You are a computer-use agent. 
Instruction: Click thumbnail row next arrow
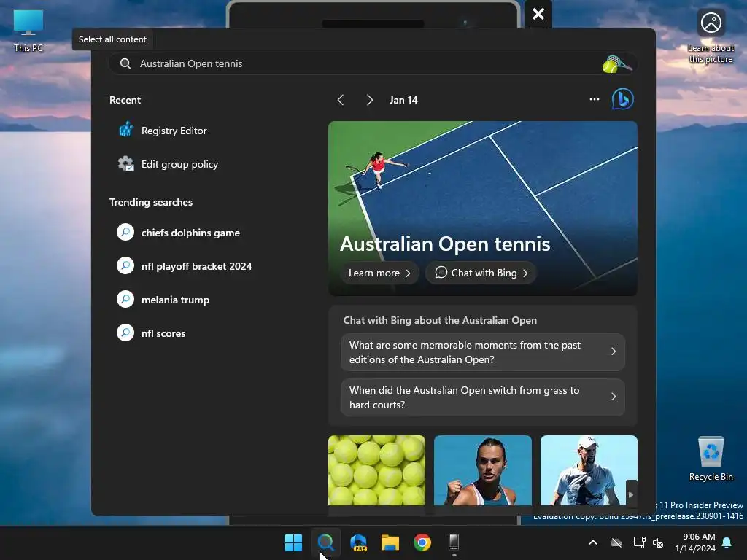click(631, 494)
